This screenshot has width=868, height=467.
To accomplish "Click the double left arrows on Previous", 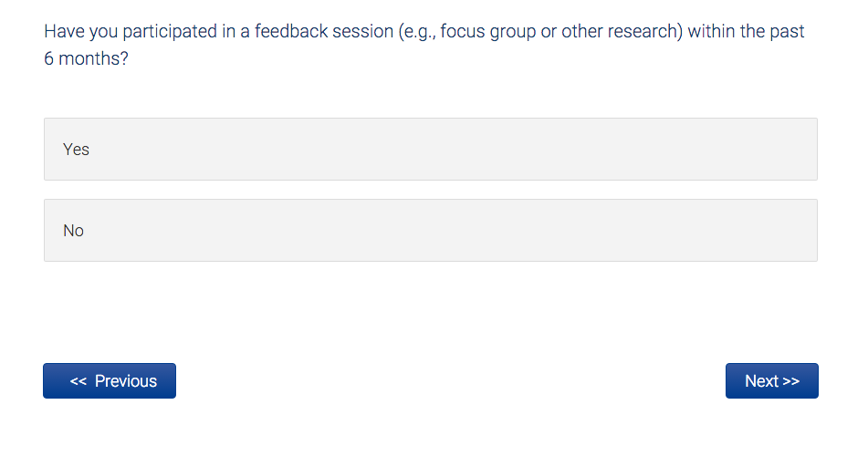I will pyautogui.click(x=78, y=381).
